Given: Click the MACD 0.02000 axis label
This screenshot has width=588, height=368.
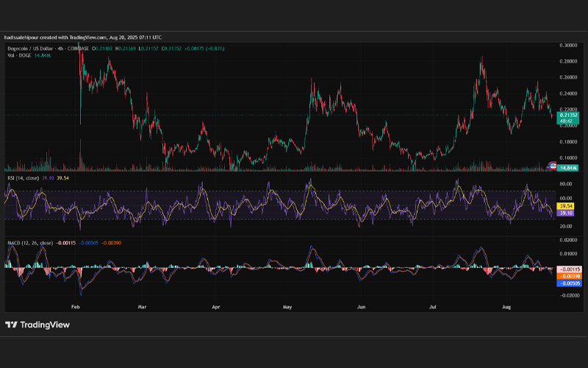Looking at the screenshot, I should tap(568, 240).
